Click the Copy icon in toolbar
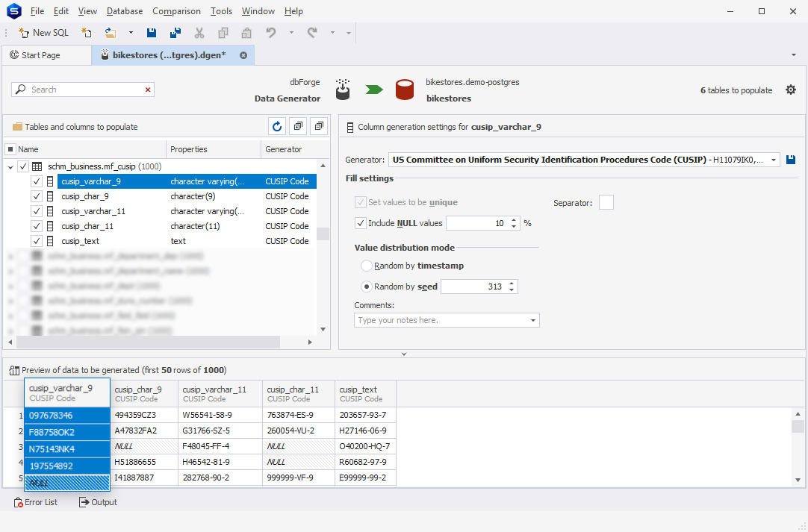Viewport: 808px width, 532px height. [x=223, y=32]
